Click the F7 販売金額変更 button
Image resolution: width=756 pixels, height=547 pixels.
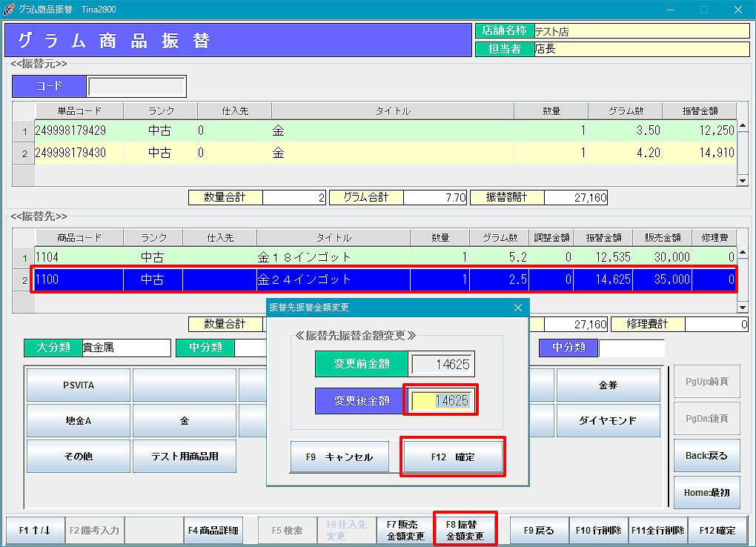[x=405, y=530]
